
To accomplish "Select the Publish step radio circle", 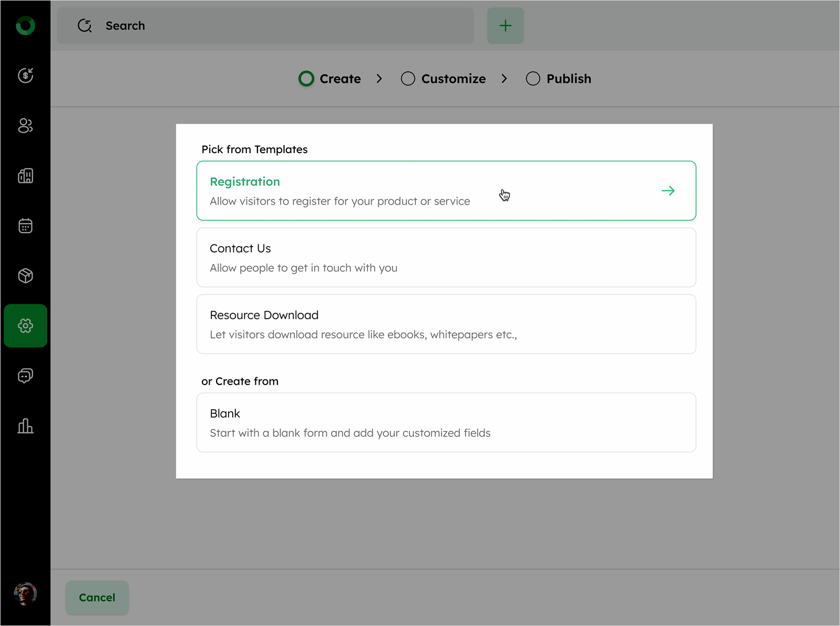I will [533, 79].
